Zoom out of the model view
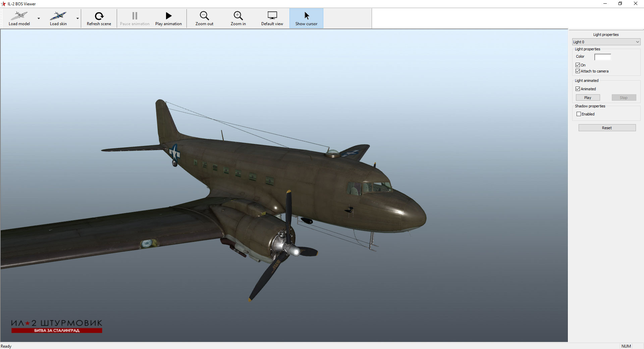644x349 pixels. tap(204, 18)
